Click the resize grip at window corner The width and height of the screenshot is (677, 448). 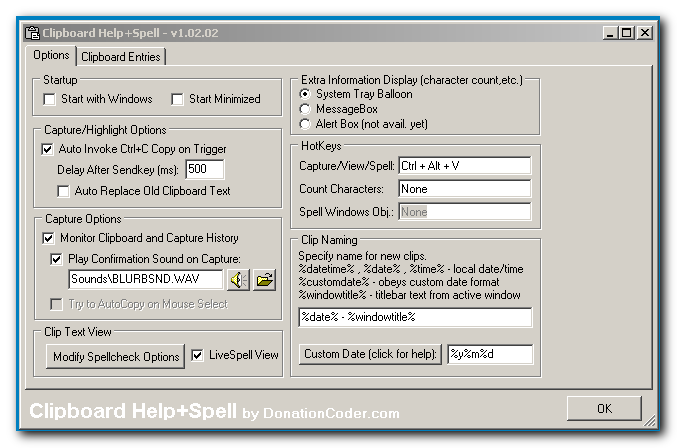pyautogui.click(x=649, y=421)
